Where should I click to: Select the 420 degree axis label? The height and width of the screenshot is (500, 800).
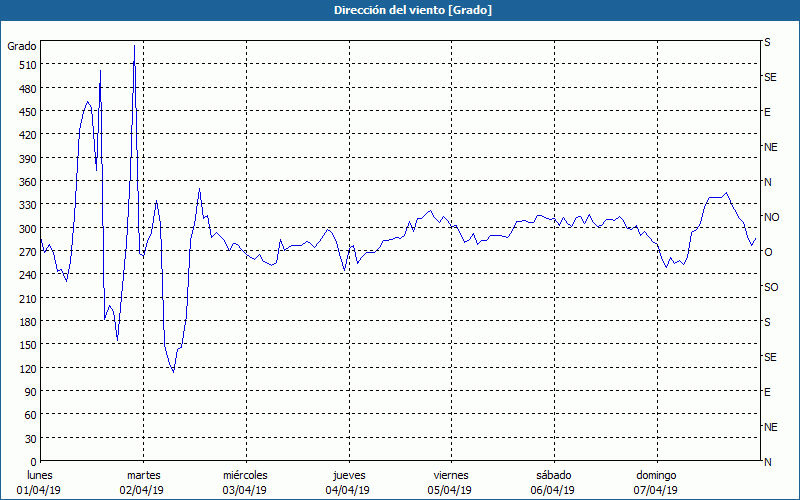pyautogui.click(x=28, y=135)
